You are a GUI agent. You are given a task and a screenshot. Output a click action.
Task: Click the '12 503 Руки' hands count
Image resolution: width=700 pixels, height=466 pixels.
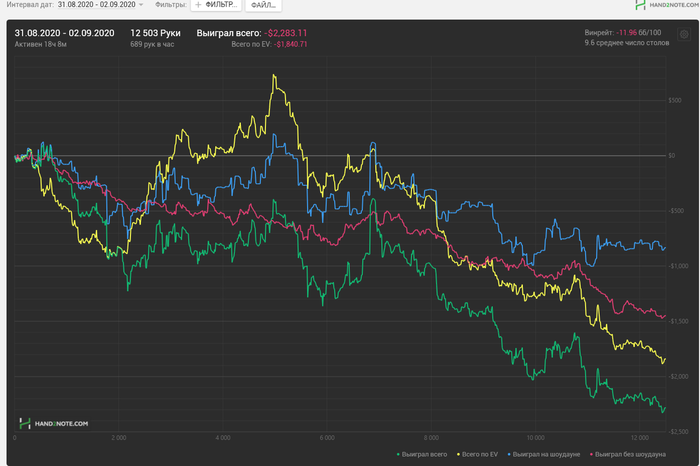(x=157, y=33)
